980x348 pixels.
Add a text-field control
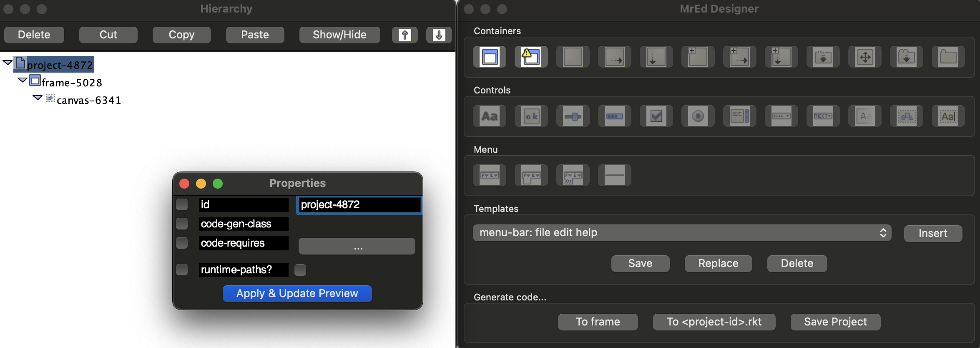pyautogui.click(x=865, y=116)
